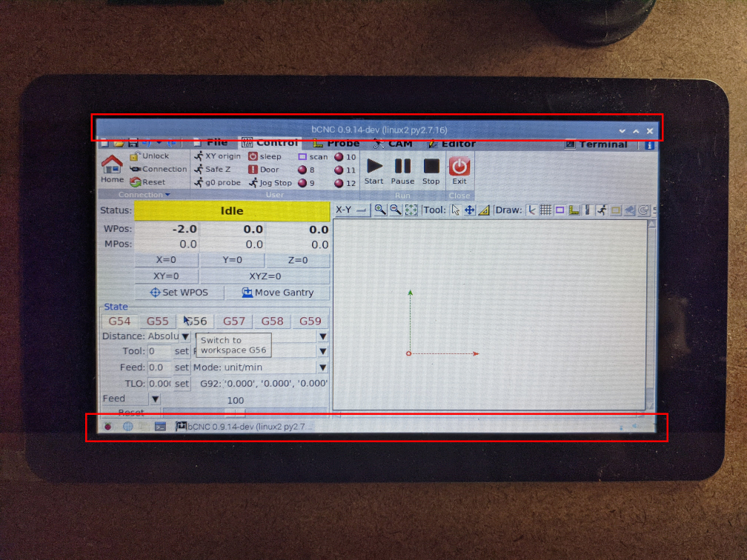Click the Move Gantry button
747x560 pixels.
coord(278,293)
